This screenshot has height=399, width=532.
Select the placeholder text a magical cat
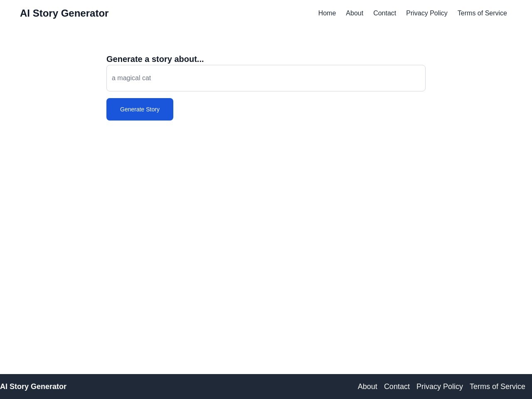(131, 78)
